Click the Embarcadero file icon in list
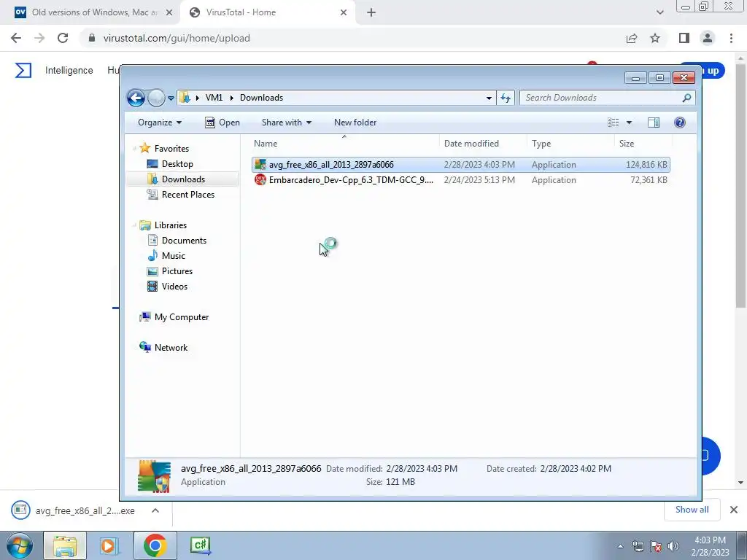 pos(260,180)
